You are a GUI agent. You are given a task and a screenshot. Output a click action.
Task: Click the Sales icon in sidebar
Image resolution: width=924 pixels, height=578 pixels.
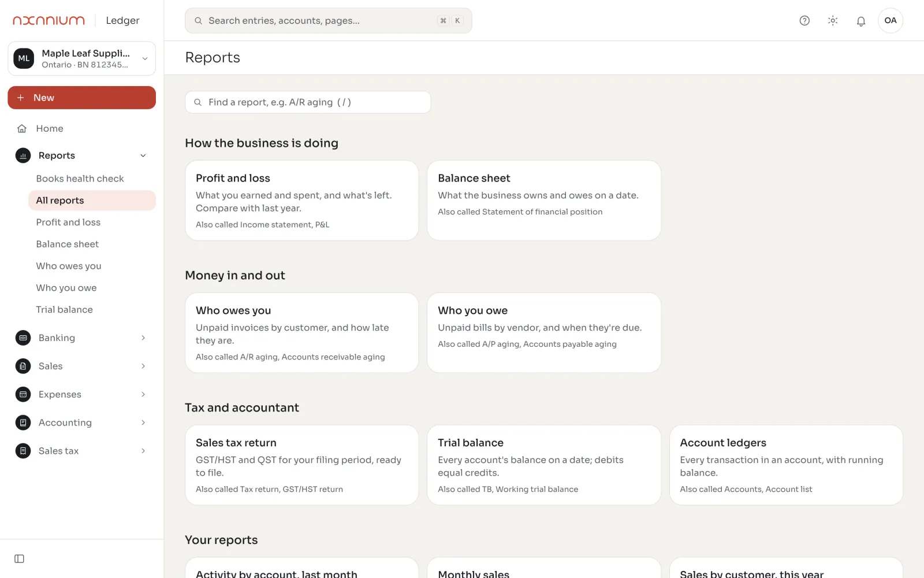click(x=23, y=366)
